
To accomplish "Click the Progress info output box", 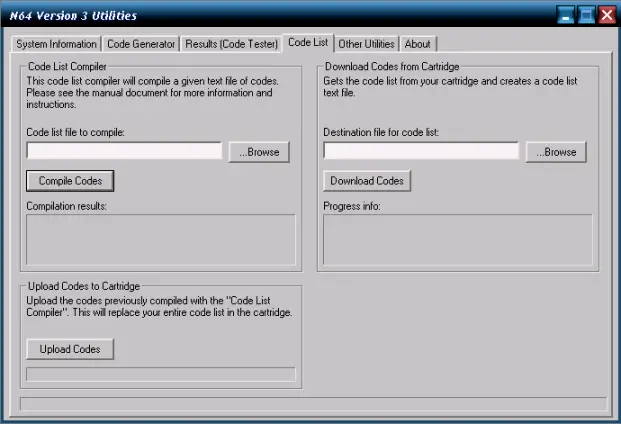I will (x=458, y=240).
